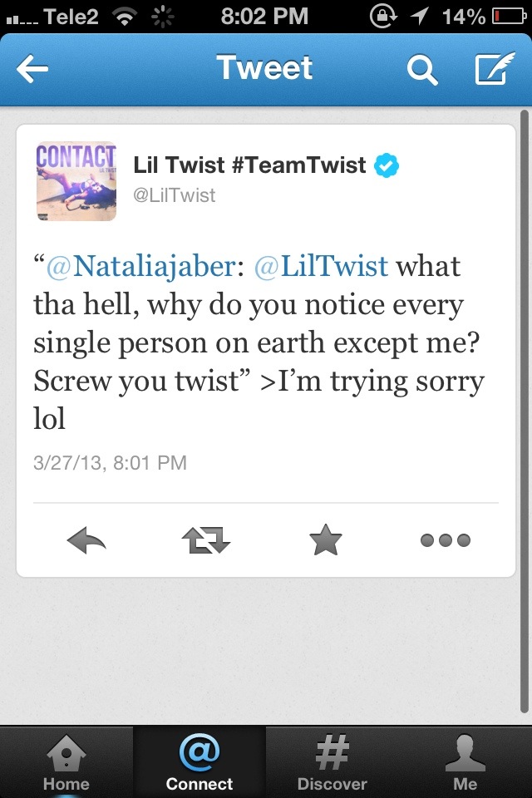This screenshot has height=798, width=532.
Task: Open the Discover tab
Action: [x=332, y=762]
